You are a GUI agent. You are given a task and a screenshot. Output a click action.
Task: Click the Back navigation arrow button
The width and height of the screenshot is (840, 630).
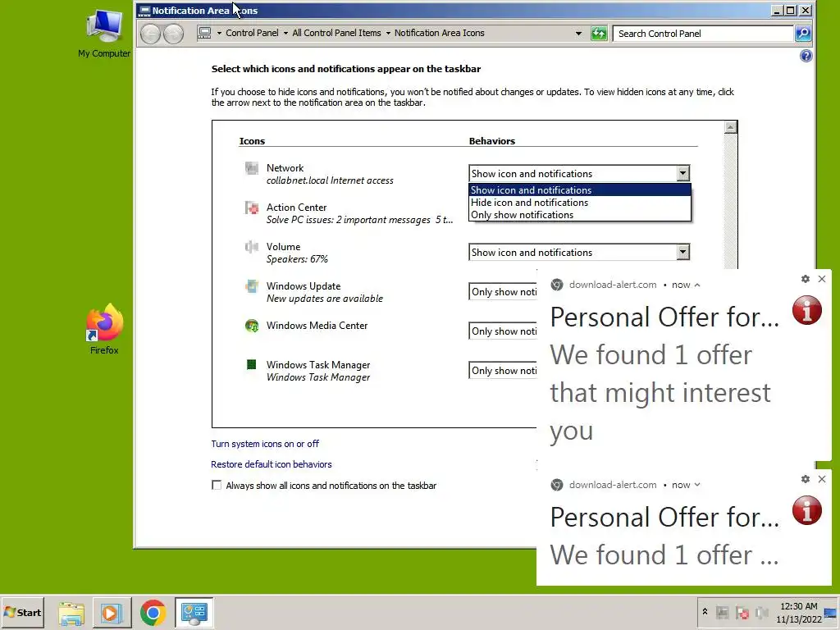pyautogui.click(x=151, y=34)
